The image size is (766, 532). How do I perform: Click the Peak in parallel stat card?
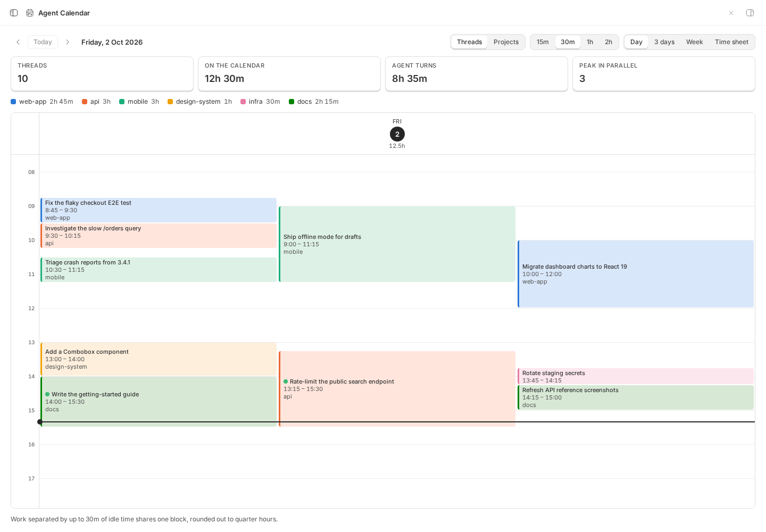pos(664,74)
